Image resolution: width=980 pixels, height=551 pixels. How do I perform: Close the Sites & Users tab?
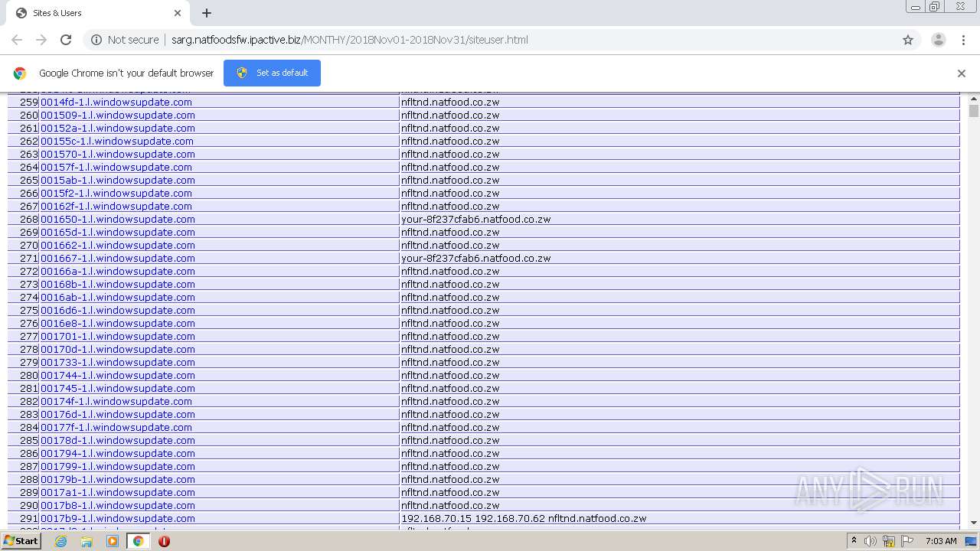click(x=178, y=13)
